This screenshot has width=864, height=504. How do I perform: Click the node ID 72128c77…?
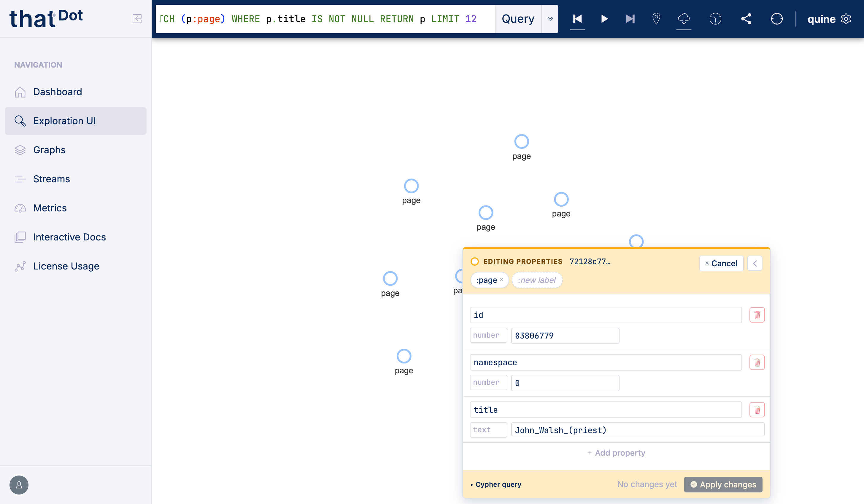coord(590,261)
